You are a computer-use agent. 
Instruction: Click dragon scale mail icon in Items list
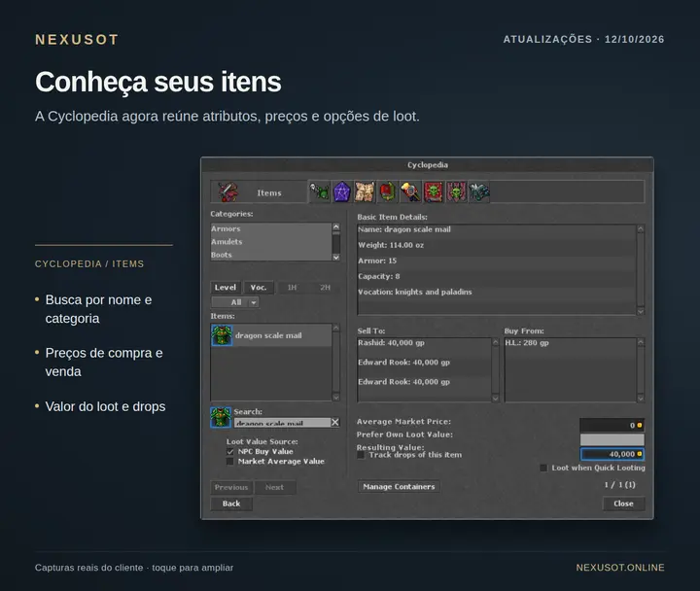coord(222,335)
